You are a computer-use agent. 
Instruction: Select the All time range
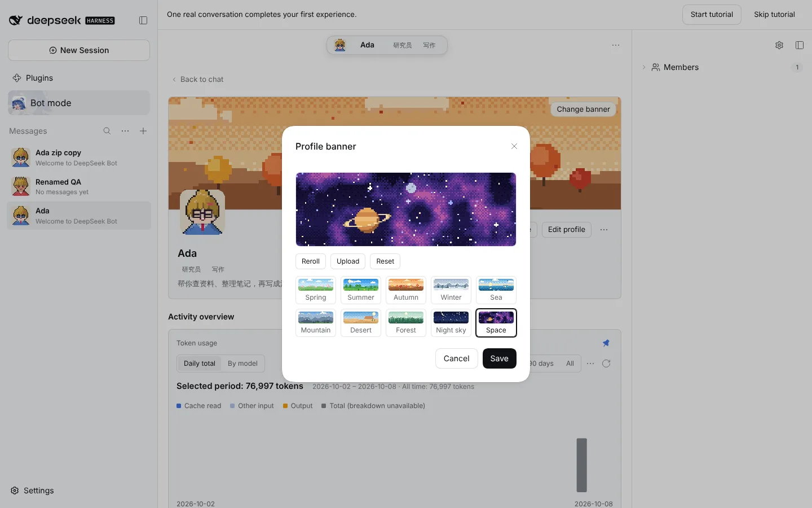pos(570,364)
